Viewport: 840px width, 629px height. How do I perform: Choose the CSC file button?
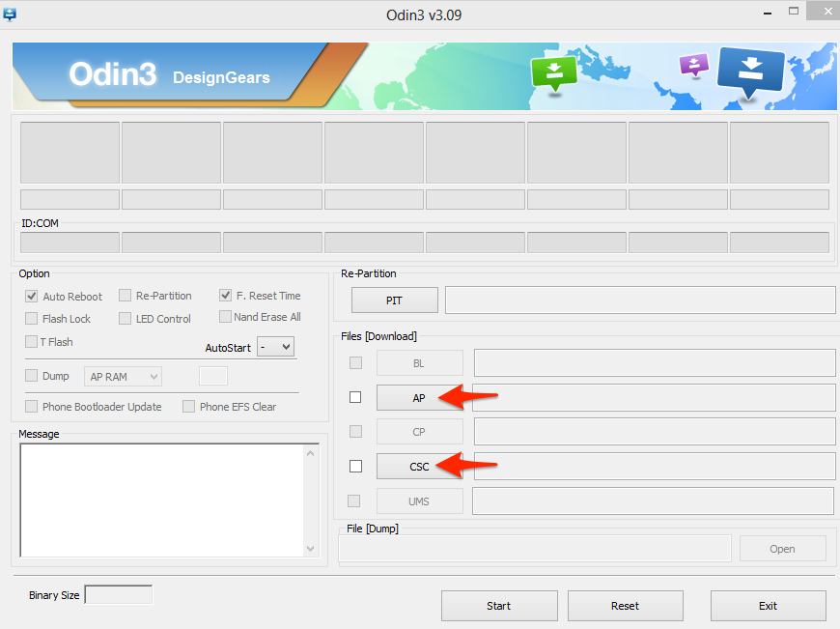(x=419, y=467)
